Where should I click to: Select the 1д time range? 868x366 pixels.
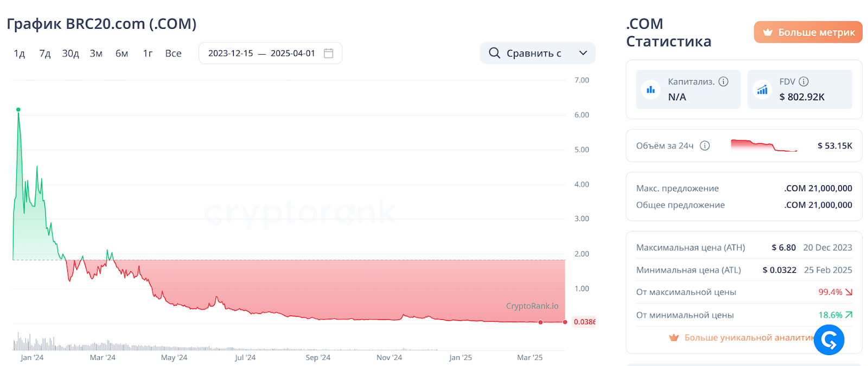pyautogui.click(x=20, y=53)
